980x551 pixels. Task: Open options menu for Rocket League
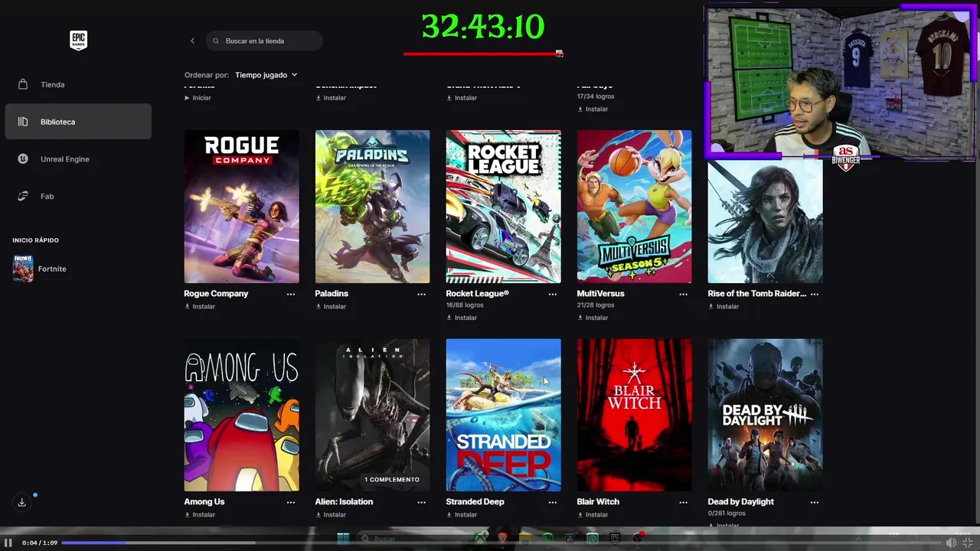coord(553,294)
